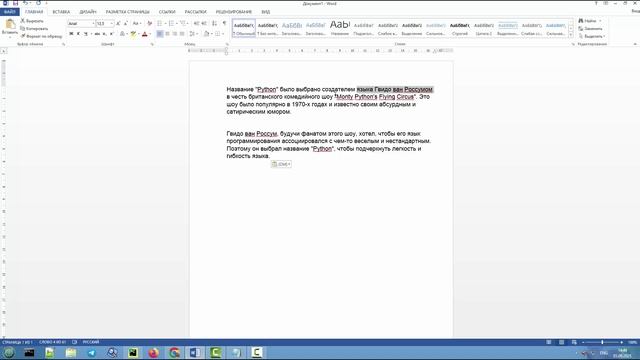The height and width of the screenshot is (360, 640).
Task: Click the Increase Indent icon
Action: pyautogui.click(x=204, y=24)
